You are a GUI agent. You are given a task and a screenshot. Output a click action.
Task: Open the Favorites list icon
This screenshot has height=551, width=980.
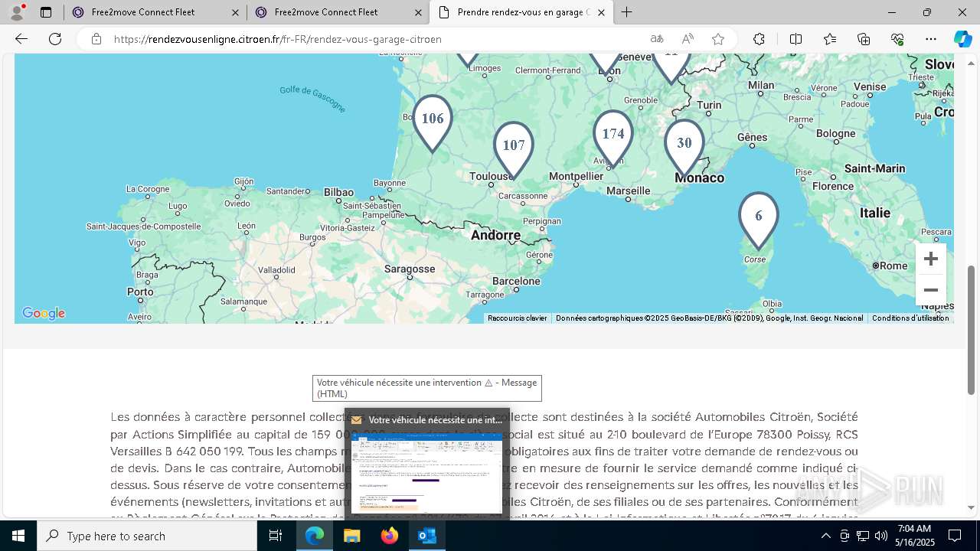click(830, 39)
